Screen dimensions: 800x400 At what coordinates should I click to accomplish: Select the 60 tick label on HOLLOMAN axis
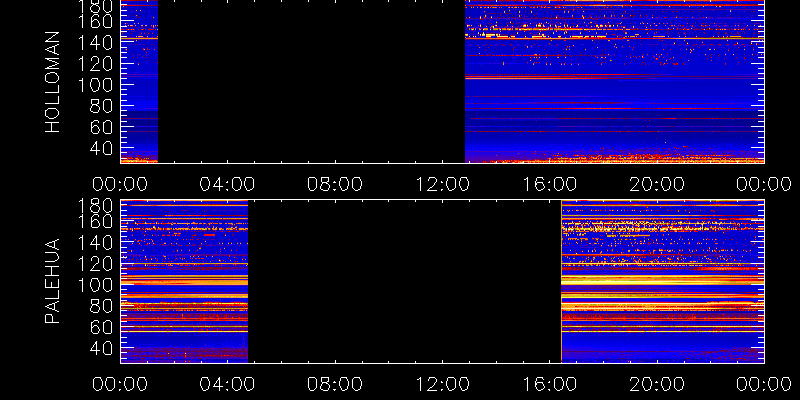coord(104,128)
